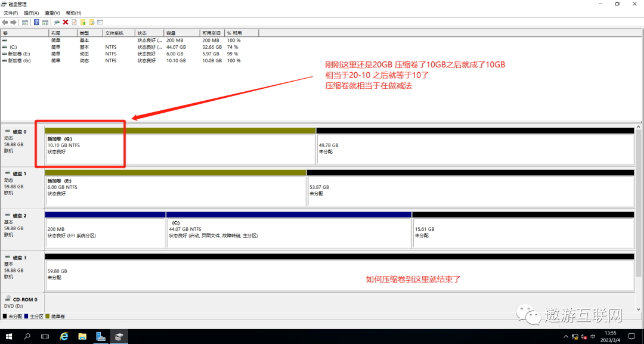
Task: Select the 磁盘 1 disk label
Action: [x=22, y=187]
